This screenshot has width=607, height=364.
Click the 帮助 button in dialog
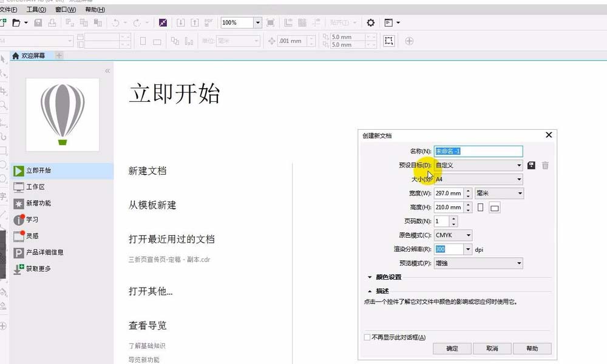(x=532, y=348)
